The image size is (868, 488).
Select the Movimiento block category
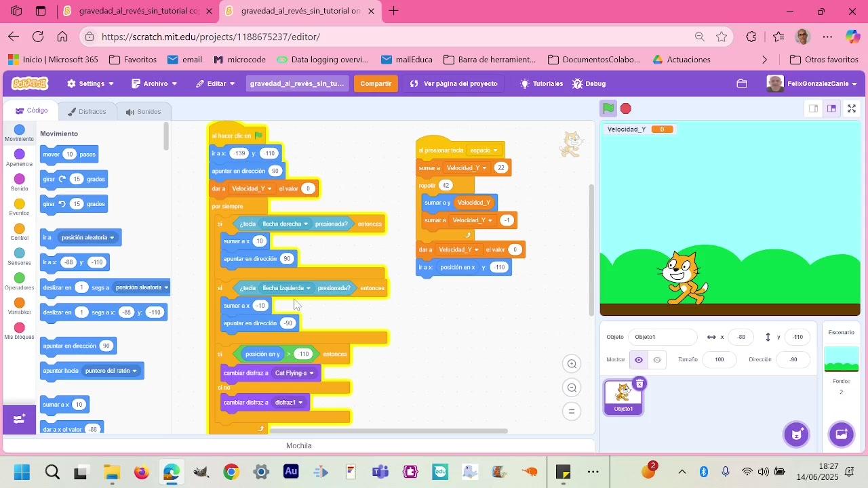pos(19,133)
